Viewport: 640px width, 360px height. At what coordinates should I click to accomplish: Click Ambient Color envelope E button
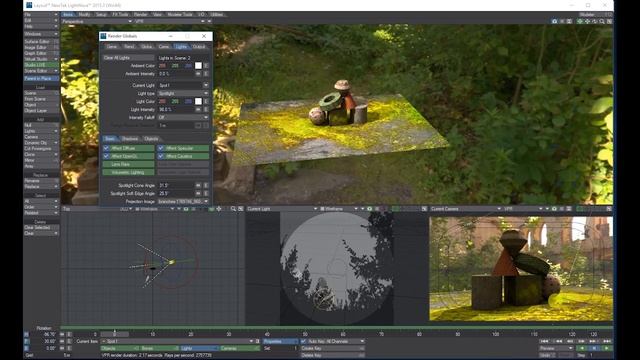(206, 66)
